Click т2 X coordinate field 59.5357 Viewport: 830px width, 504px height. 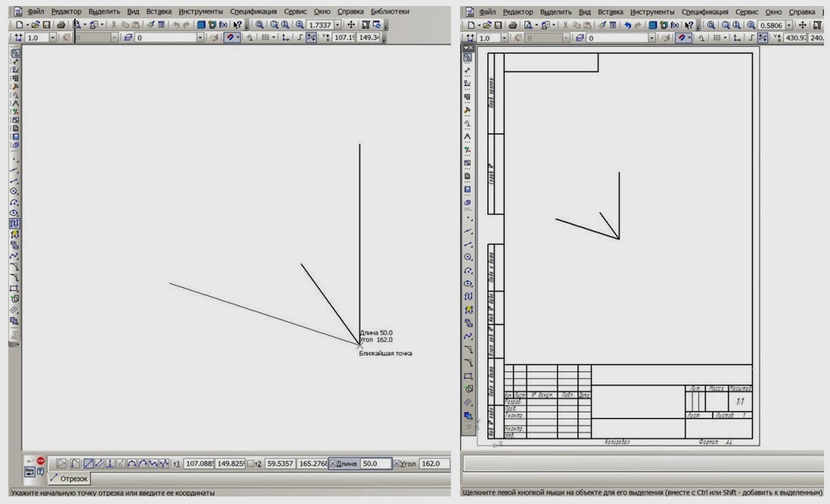(280, 463)
